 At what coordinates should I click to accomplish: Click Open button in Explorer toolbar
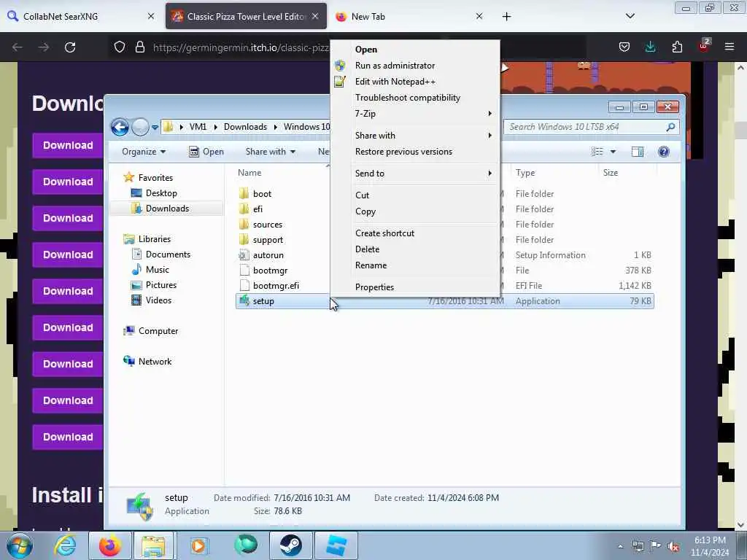206,152
